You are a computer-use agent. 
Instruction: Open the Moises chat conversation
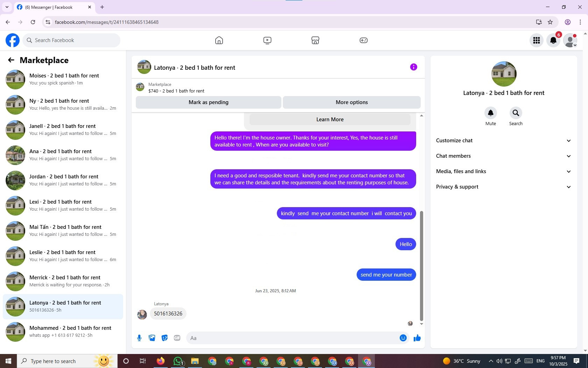click(63, 80)
